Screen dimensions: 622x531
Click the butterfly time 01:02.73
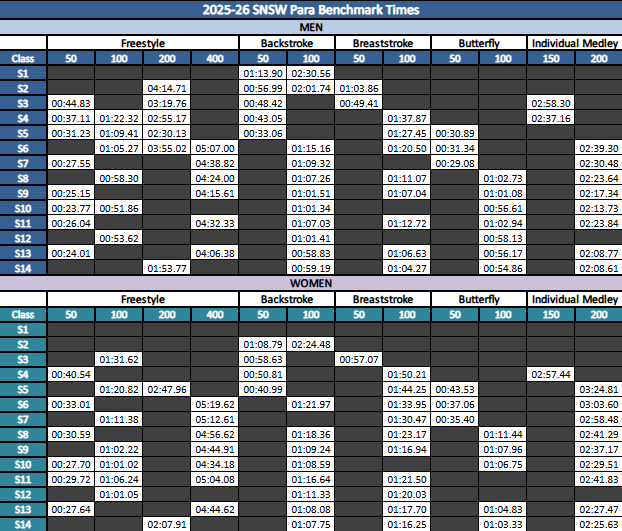[503, 178]
